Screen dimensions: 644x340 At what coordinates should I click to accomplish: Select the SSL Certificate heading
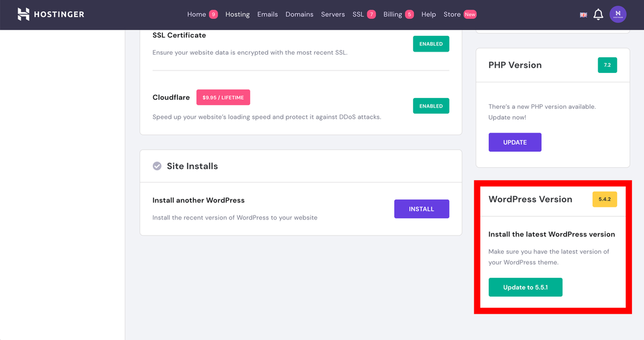[x=179, y=35]
